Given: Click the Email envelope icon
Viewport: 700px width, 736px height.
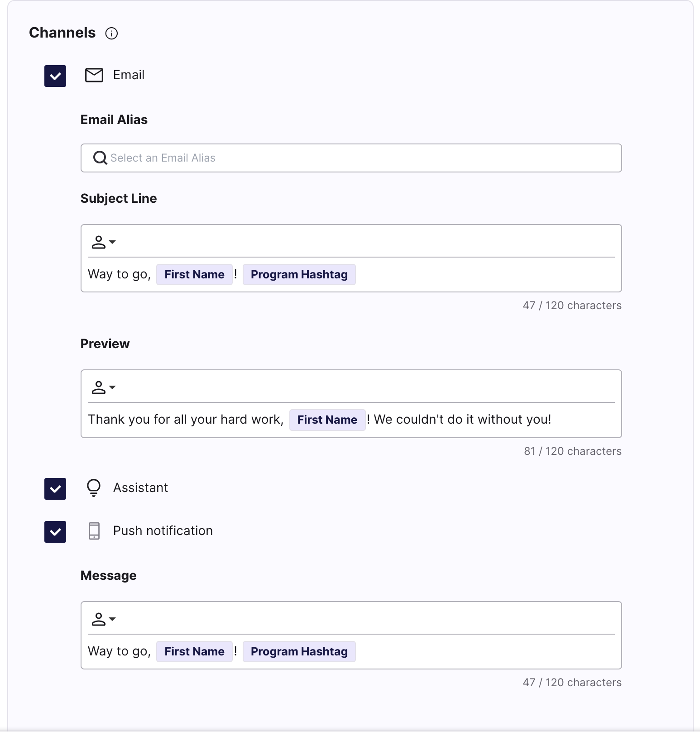Looking at the screenshot, I should coord(94,75).
